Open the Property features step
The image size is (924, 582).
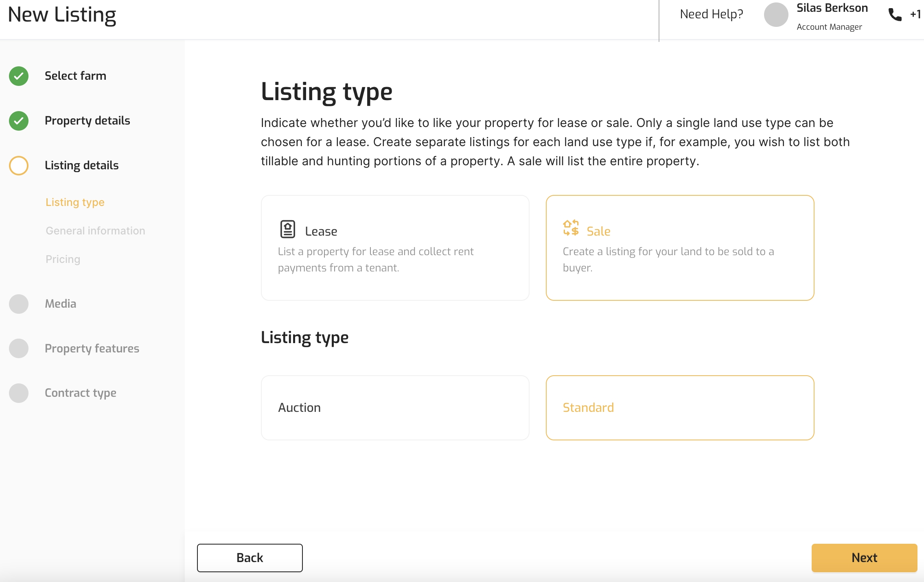92,348
